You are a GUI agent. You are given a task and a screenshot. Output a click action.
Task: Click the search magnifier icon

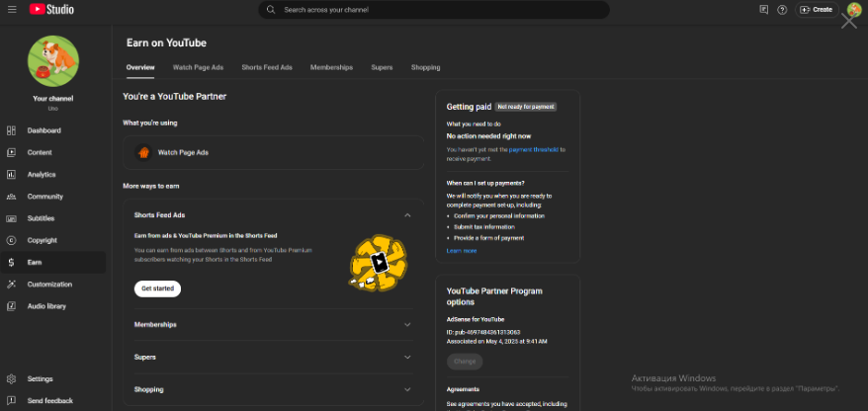271,10
